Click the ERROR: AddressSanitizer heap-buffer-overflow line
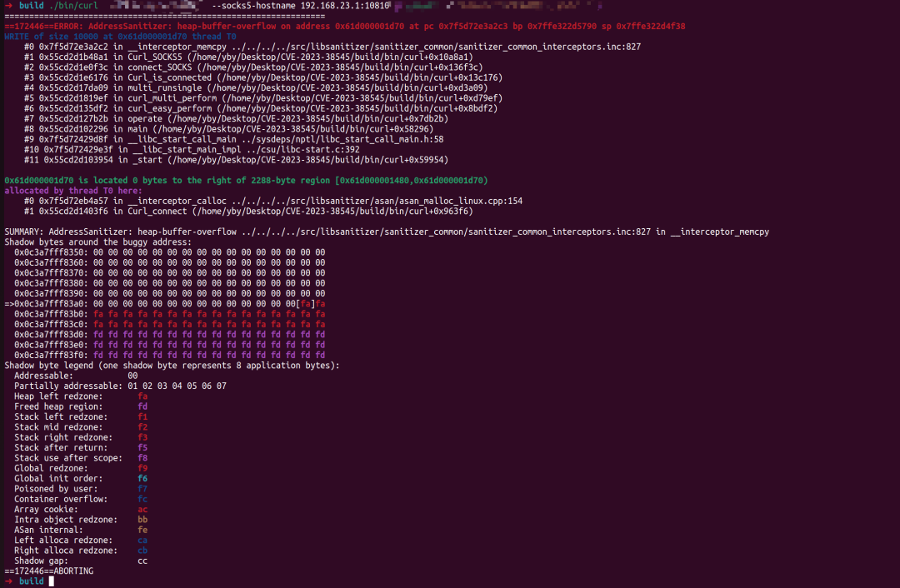This screenshot has height=588, width=900. click(344, 27)
